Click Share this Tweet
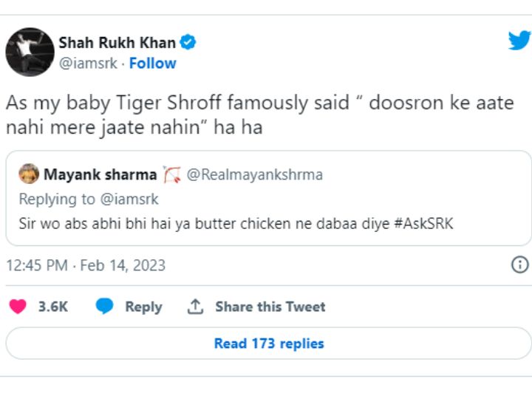532x399 pixels. (270, 307)
